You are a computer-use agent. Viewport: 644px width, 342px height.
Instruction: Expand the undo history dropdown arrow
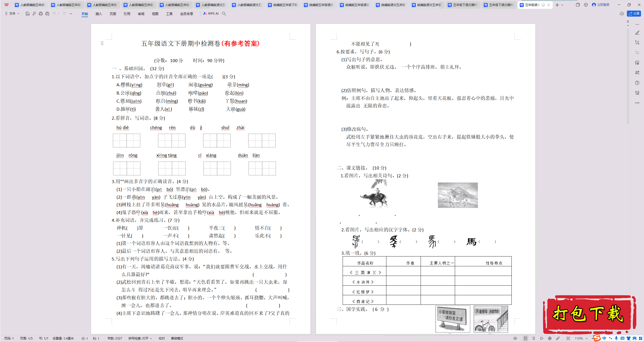[58, 14]
